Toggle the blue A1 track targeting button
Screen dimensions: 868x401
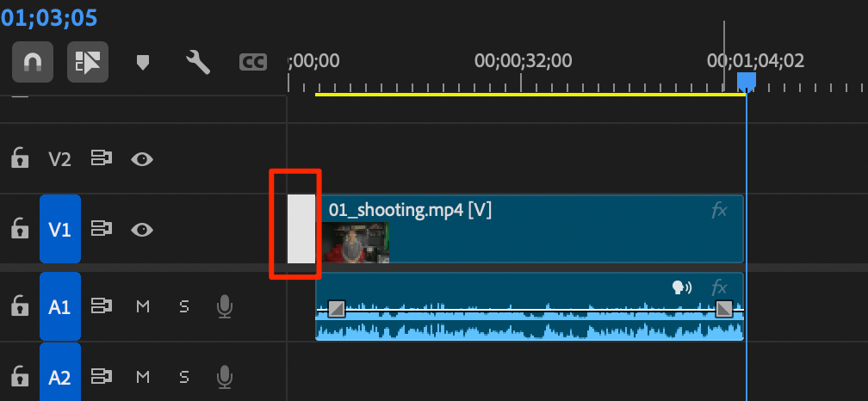coord(59,305)
